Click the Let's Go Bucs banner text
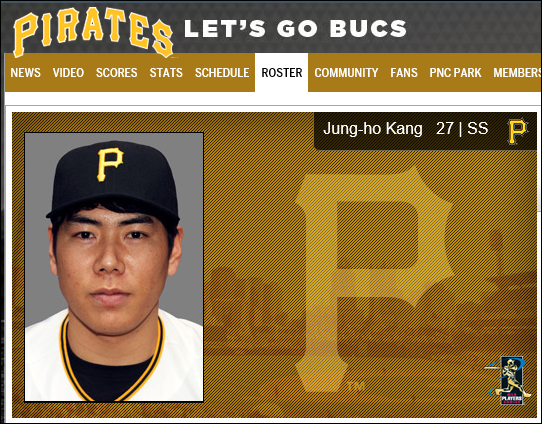 click(x=295, y=28)
